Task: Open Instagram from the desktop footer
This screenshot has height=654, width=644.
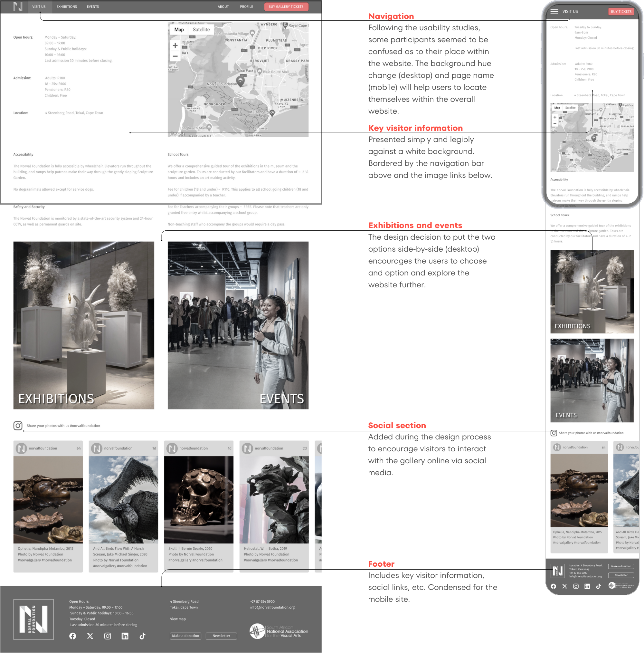Action: click(x=108, y=636)
